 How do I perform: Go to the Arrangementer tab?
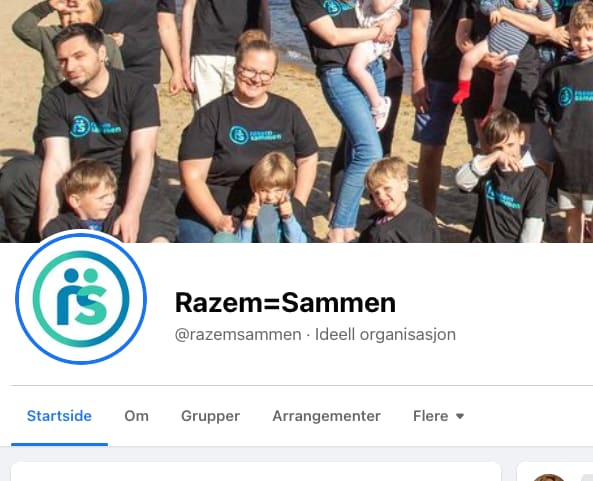point(326,416)
